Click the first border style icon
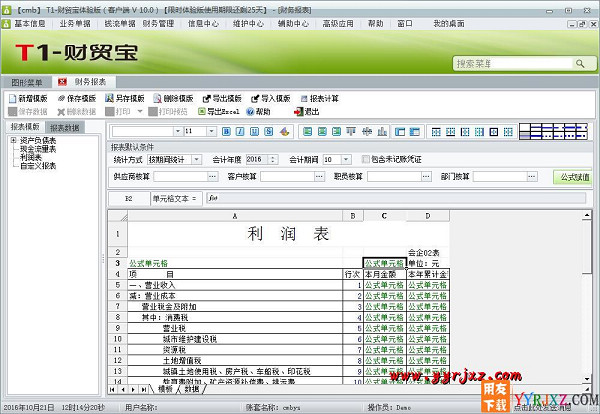This screenshot has width=600, height=414. 436,132
